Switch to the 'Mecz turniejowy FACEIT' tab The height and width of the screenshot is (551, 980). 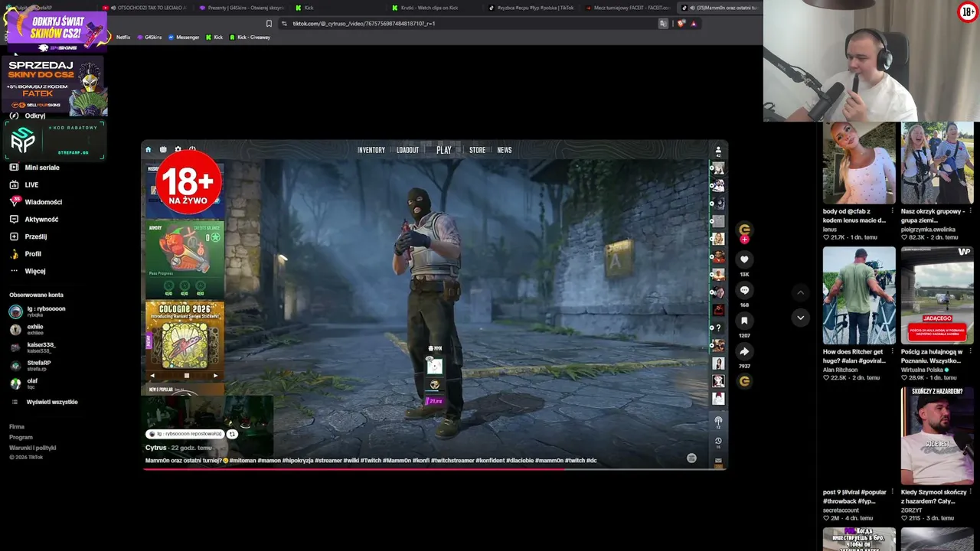628,8
